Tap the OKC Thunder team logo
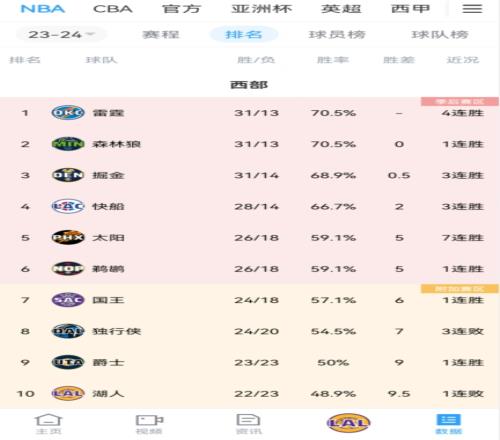The height and width of the screenshot is (440, 500). pos(68,113)
